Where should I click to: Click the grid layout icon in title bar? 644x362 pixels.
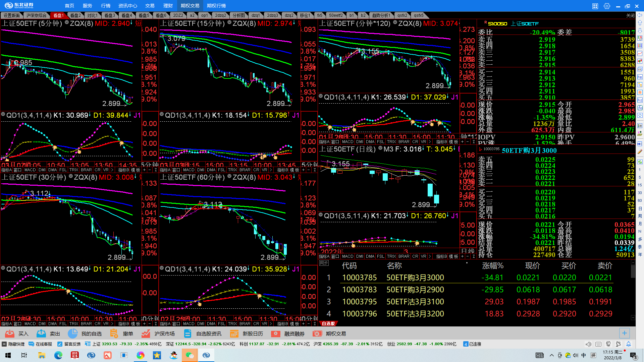(595, 6)
